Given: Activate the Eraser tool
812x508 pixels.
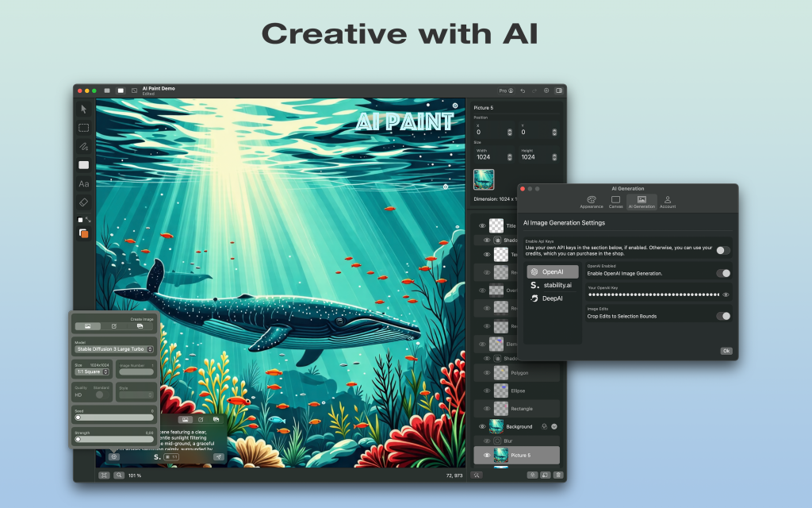Looking at the screenshot, I should point(83,202).
